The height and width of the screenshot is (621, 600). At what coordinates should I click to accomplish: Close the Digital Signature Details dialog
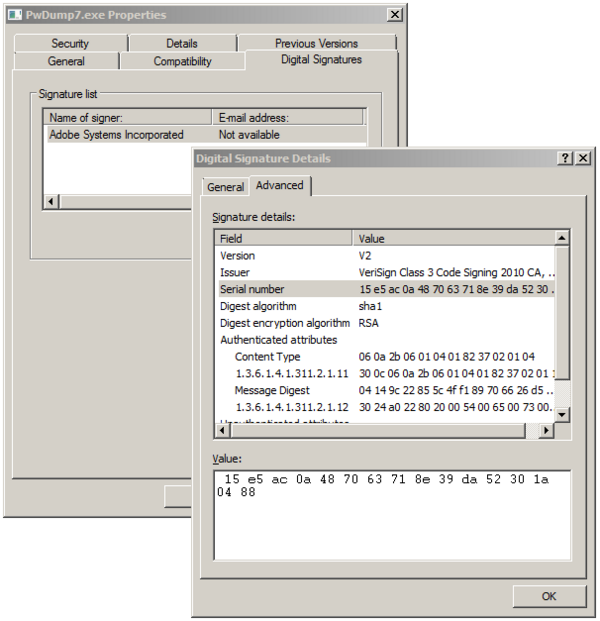583,158
